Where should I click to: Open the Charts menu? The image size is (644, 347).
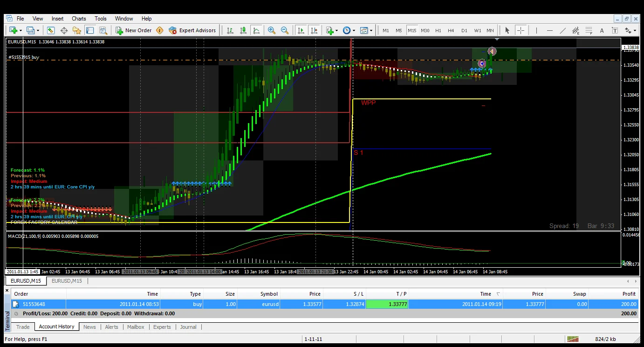(79, 19)
